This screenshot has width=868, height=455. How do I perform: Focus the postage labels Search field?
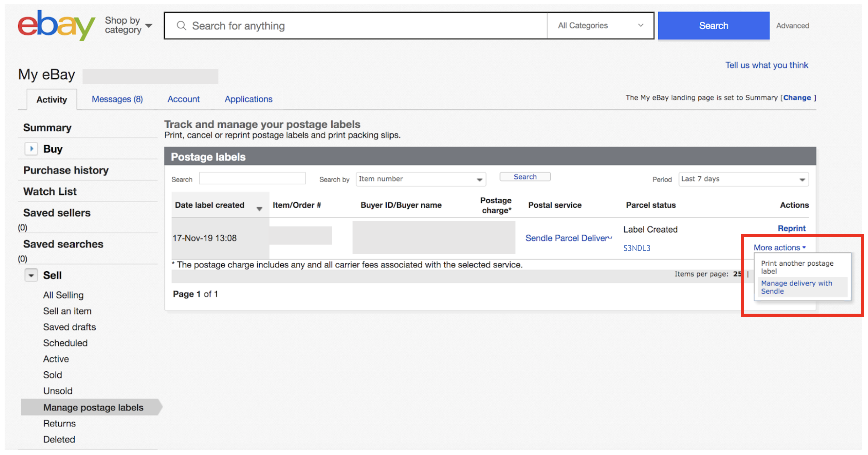[x=253, y=178]
